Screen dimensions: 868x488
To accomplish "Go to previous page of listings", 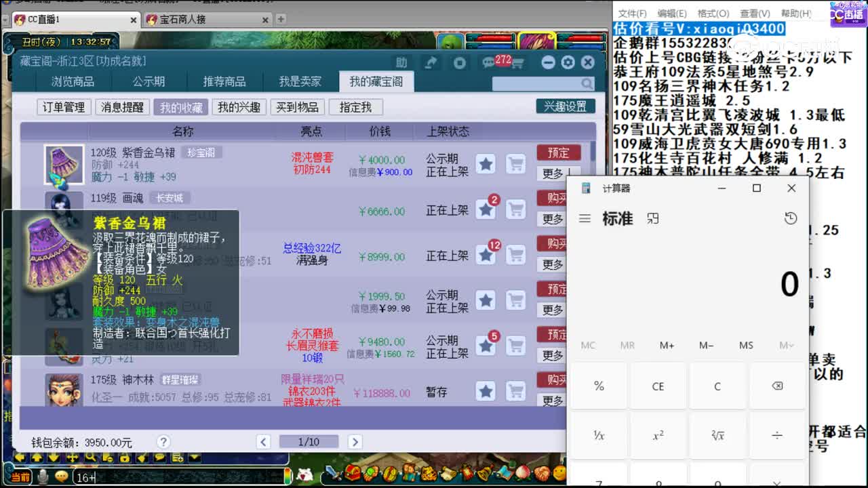I will [x=264, y=442].
